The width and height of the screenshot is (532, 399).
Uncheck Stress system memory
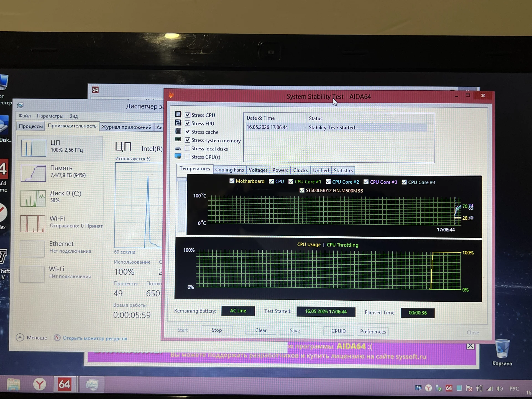[x=188, y=140]
